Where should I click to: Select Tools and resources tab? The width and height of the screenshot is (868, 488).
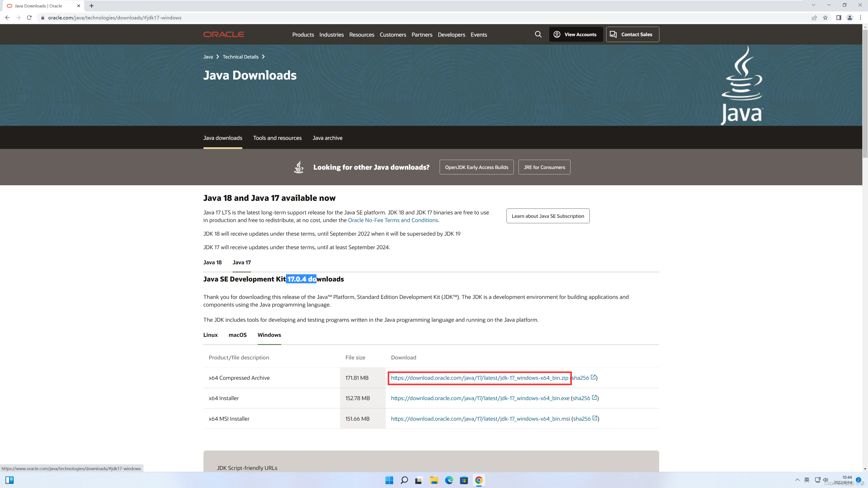tap(277, 138)
